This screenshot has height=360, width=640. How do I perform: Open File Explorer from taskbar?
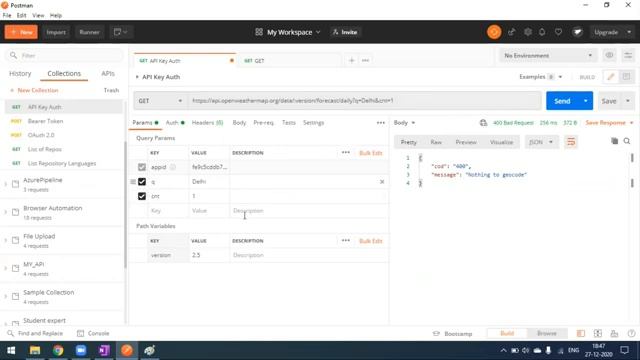coord(35,350)
